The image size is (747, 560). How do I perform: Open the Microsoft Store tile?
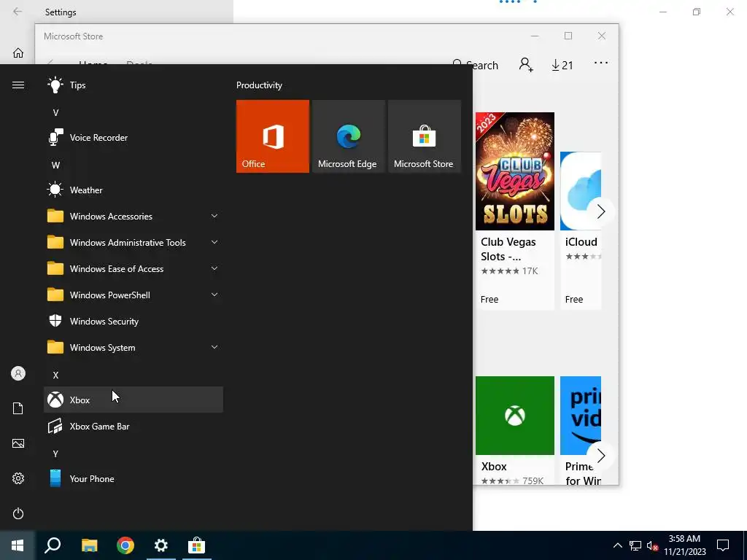(x=425, y=136)
